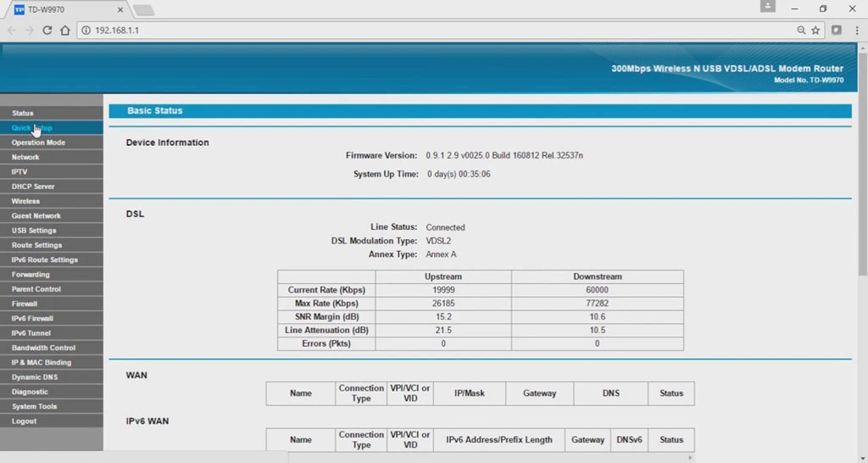Go to browser home icon
Image resolution: width=868 pixels, height=463 pixels.
pyautogui.click(x=64, y=31)
